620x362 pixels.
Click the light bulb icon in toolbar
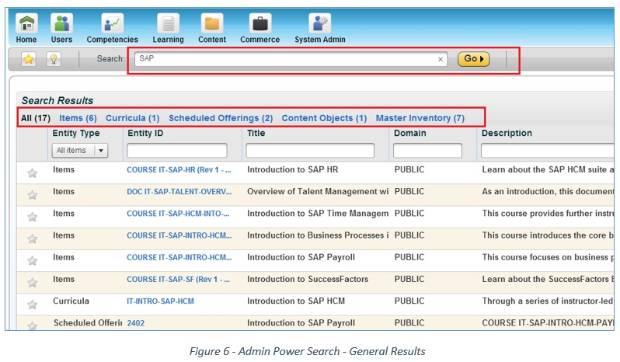53,59
